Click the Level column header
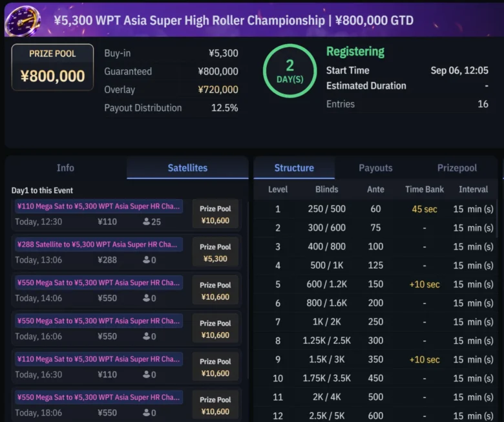Image resolution: width=504 pixels, height=422 pixels. 278,189
